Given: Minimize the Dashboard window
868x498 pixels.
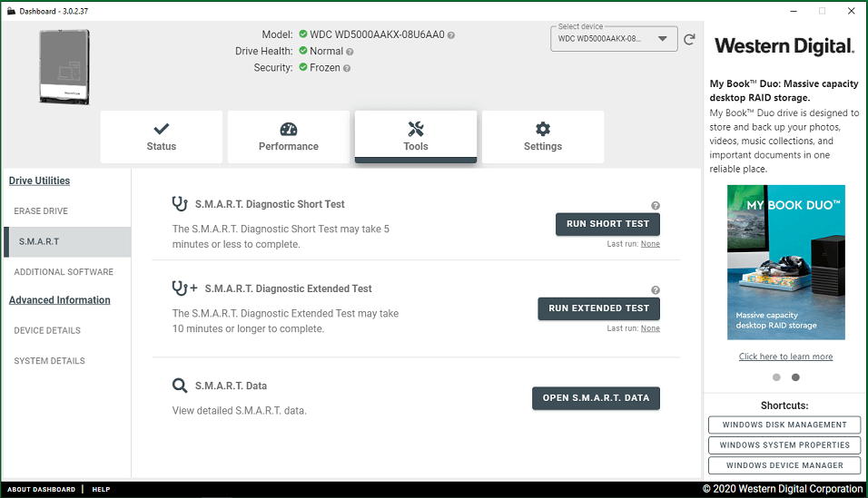Looking at the screenshot, I should tap(794, 11).
